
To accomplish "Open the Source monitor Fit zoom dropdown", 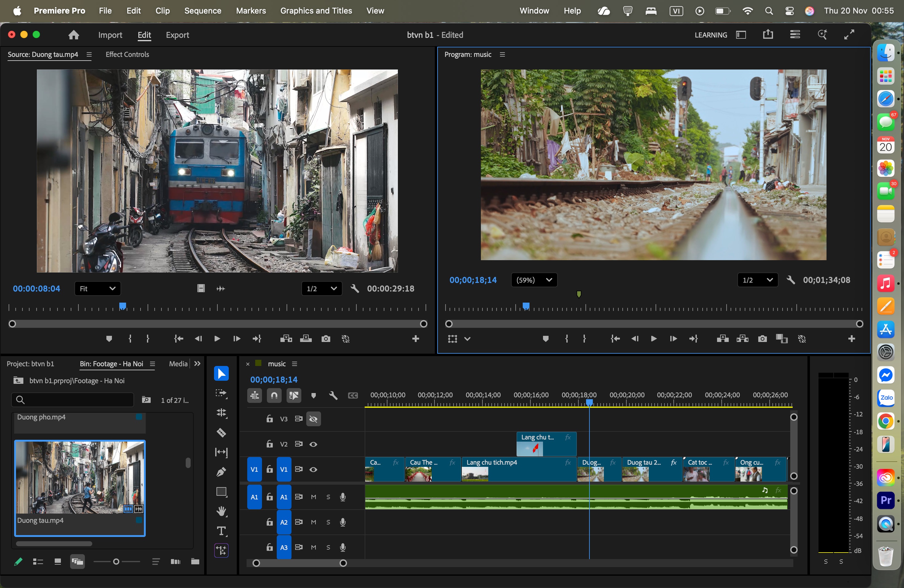I will [x=97, y=289].
